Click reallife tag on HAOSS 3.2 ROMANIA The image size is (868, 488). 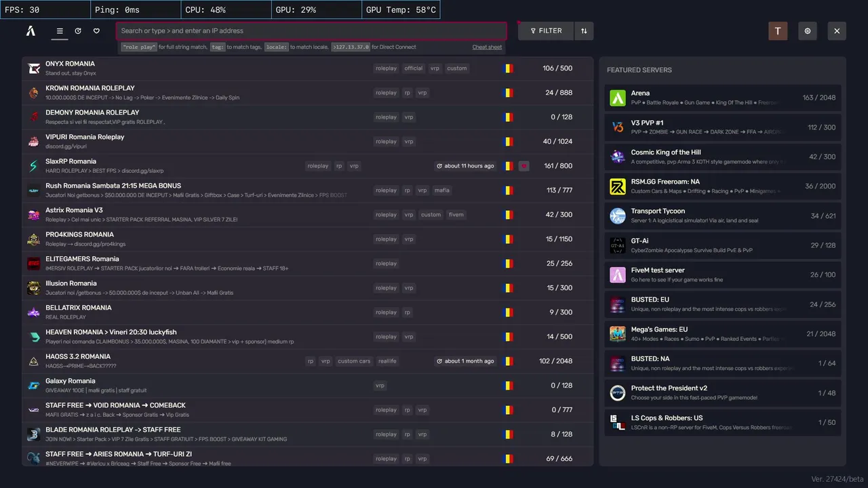387,361
